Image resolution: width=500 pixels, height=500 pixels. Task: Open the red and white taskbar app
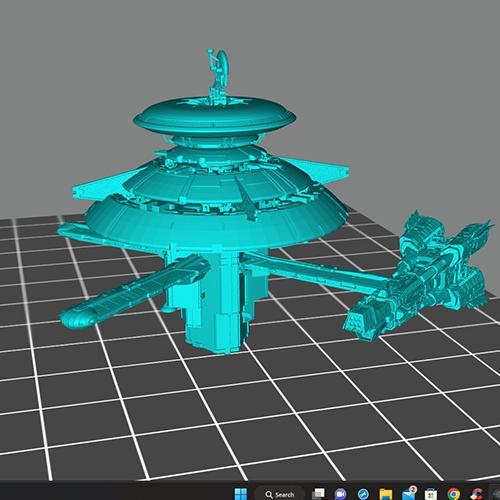(476, 494)
